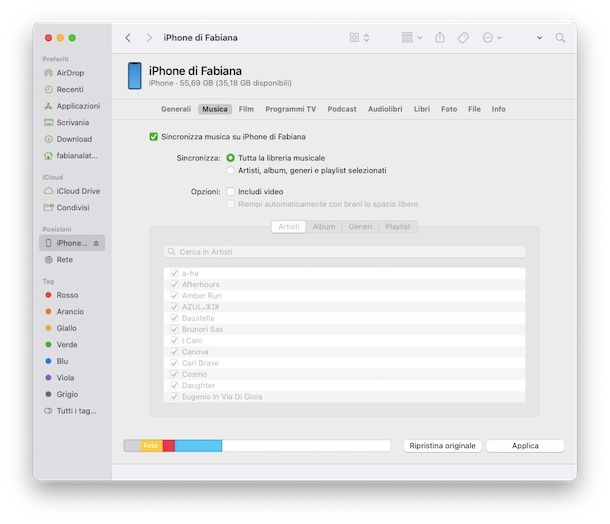This screenshot has width=610, height=524.
Task: Open the icon view switcher
Action: (x=359, y=38)
